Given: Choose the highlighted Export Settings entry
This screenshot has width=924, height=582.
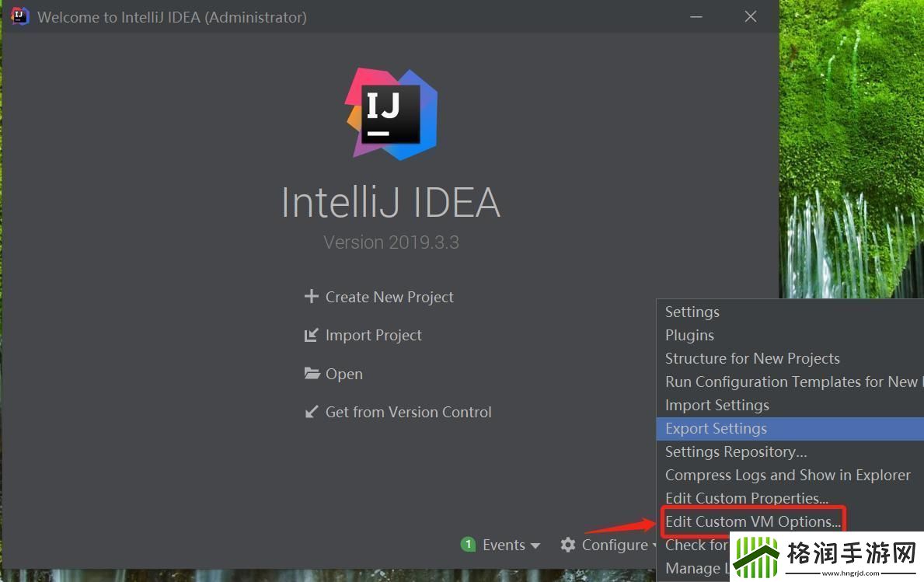Looking at the screenshot, I should pyautogui.click(x=716, y=428).
